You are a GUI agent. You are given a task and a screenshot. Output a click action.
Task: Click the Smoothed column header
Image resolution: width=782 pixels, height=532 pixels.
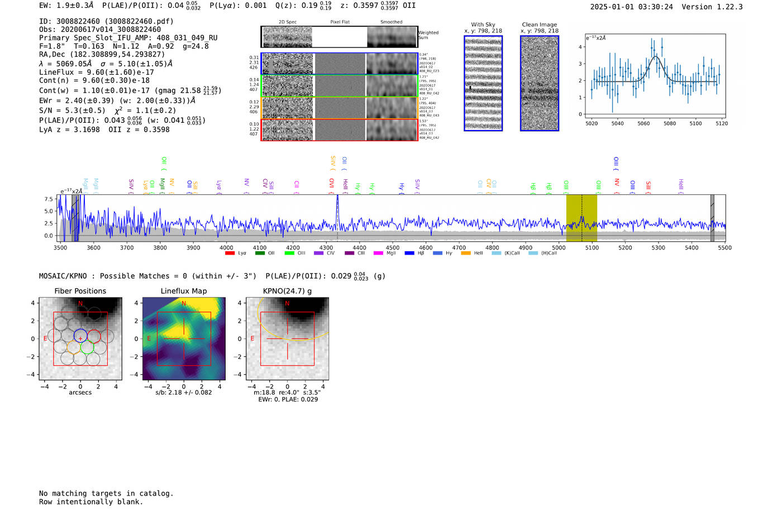tap(391, 22)
